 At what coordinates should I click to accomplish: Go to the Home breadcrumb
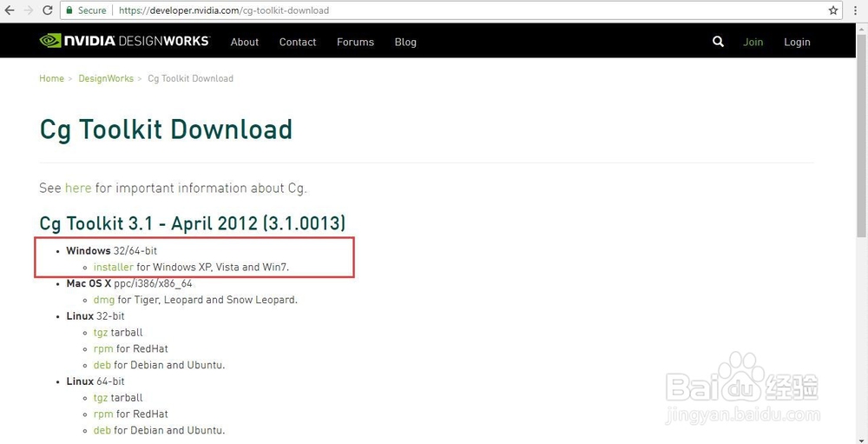(51, 79)
